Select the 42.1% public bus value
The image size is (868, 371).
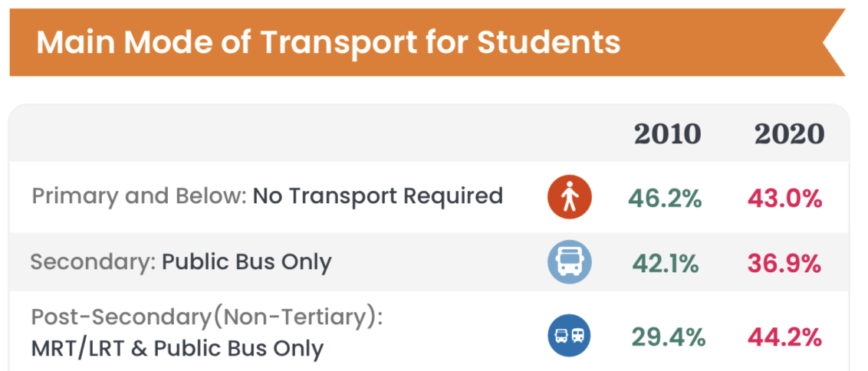tap(666, 264)
